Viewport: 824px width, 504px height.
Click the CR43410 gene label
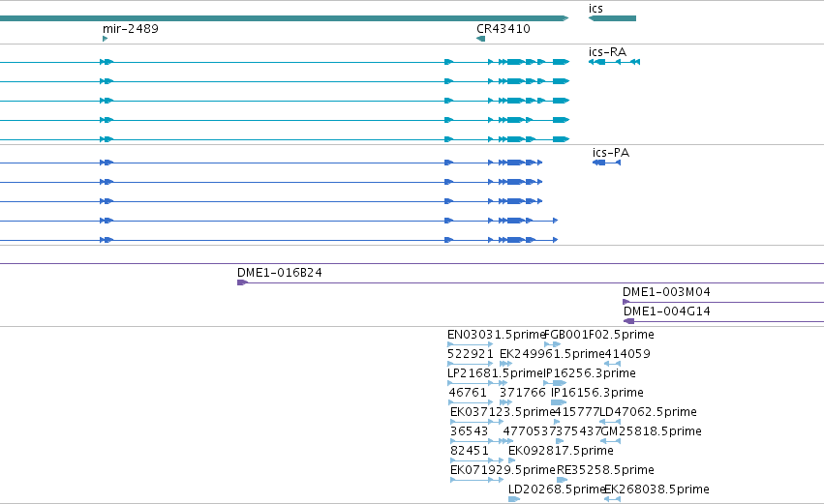504,28
